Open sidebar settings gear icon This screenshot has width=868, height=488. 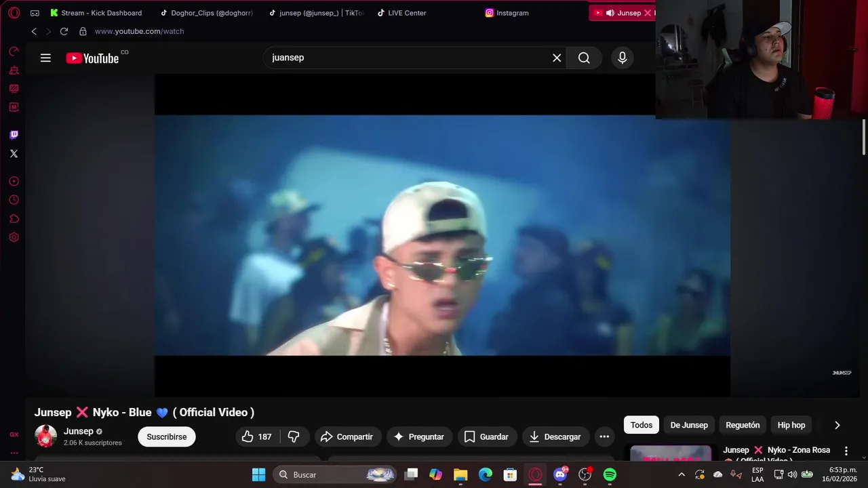click(14, 237)
